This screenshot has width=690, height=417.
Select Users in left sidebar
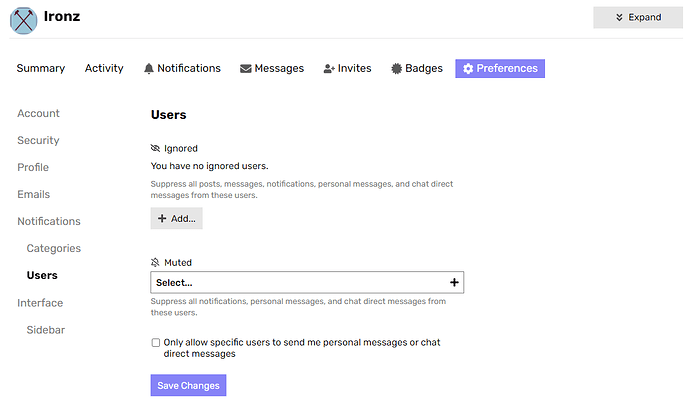coord(42,275)
